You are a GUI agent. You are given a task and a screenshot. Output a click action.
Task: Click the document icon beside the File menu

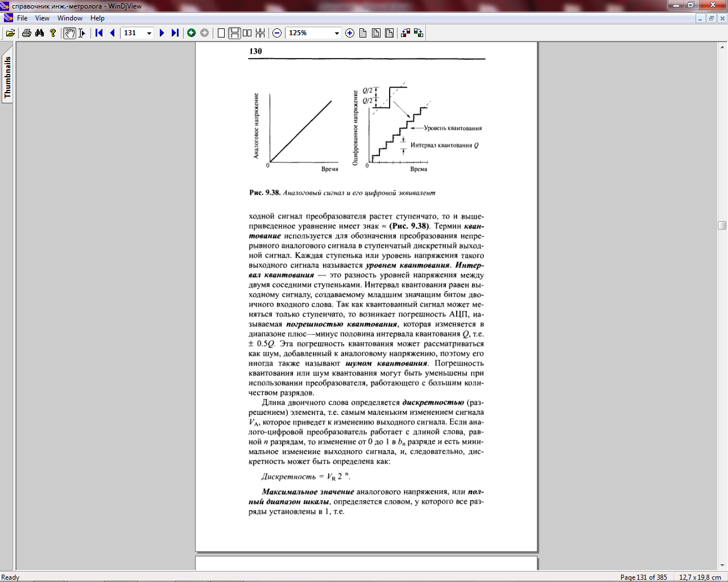tap(8, 18)
